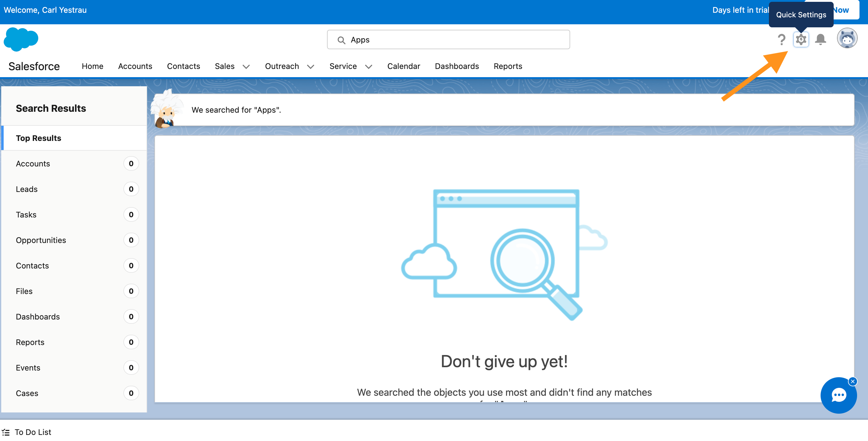
Task: Expand the Outreach tab dropdown chevron
Action: pos(311,67)
